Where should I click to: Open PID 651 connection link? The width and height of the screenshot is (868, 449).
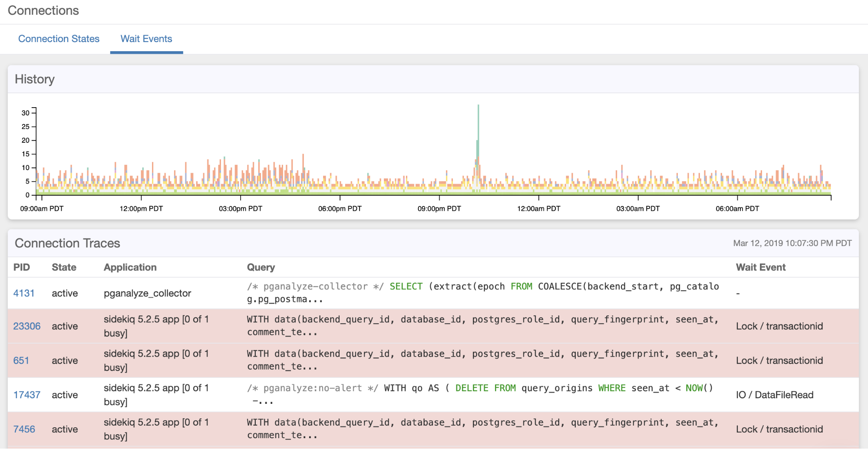click(x=21, y=361)
